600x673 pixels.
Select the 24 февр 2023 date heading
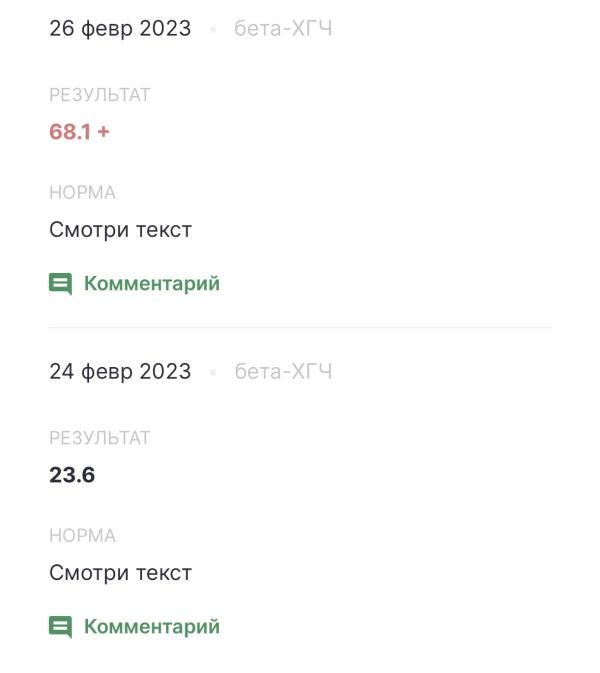pos(120,372)
